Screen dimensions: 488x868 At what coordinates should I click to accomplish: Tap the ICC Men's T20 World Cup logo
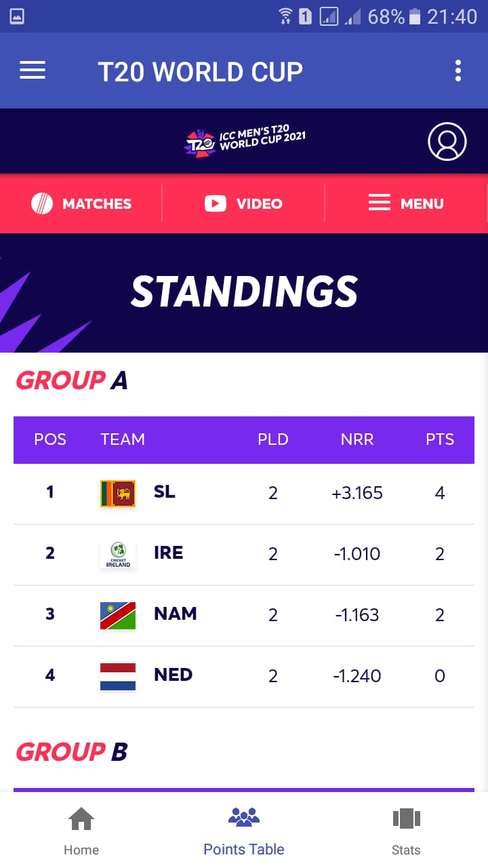(x=245, y=141)
